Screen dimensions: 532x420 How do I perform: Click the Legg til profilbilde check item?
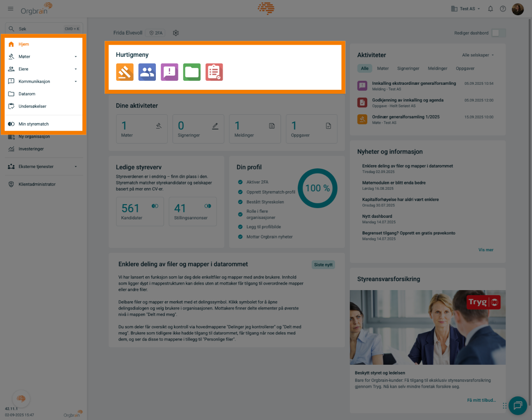click(259, 227)
